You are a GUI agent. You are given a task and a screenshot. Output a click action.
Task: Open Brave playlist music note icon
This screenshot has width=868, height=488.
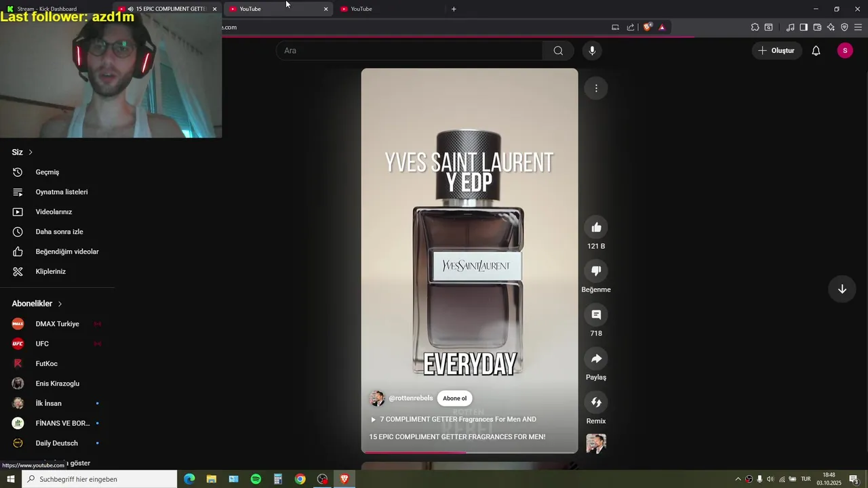tap(790, 27)
